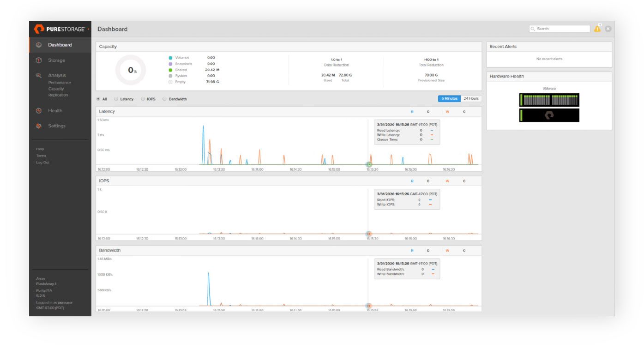Select the Bandwidth radio button
Screen dimensions: 644x349
(x=164, y=98)
